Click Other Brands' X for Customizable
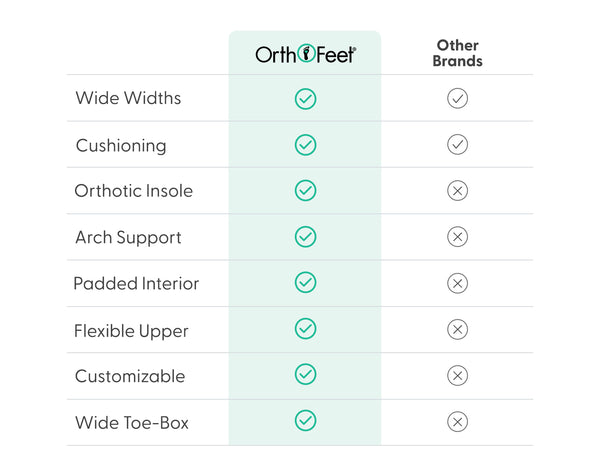 pos(457,375)
